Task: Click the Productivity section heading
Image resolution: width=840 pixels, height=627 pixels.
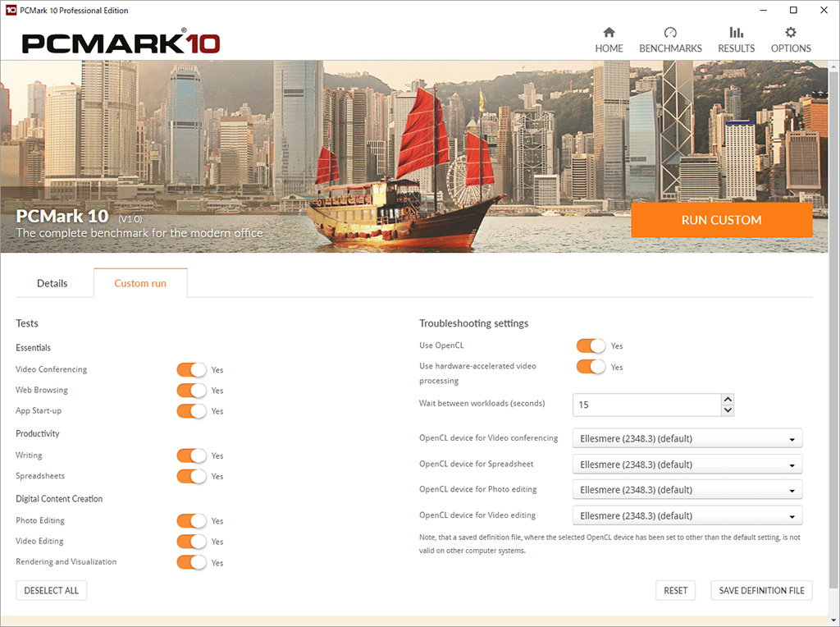Action: click(38, 433)
